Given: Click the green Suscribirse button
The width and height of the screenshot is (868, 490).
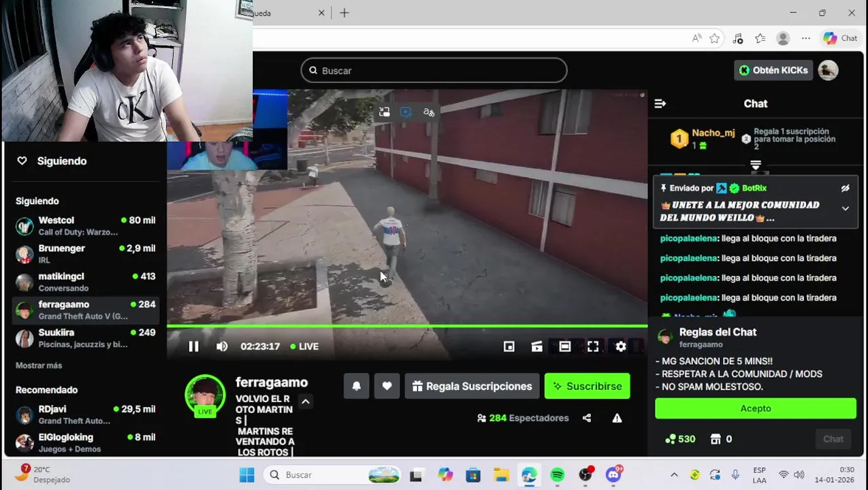Looking at the screenshot, I should [x=588, y=386].
